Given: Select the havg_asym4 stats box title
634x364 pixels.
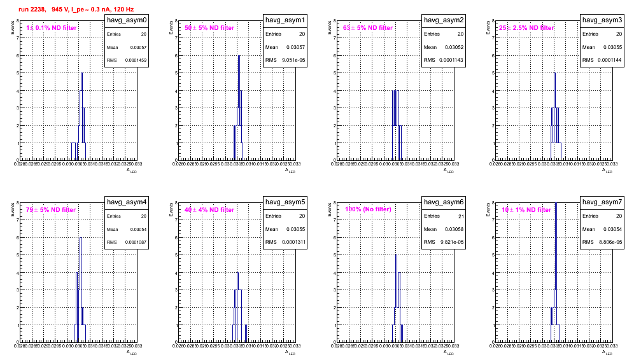Looking at the screenshot, I should click(127, 202).
